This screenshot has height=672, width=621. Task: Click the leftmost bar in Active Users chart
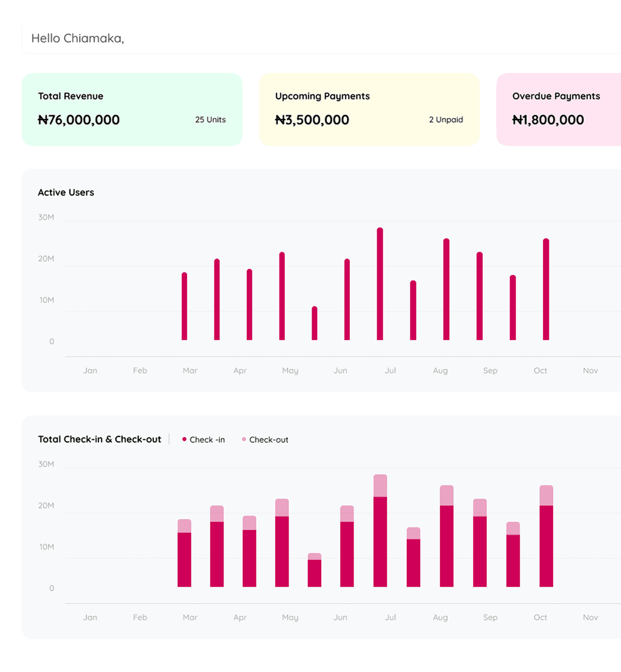(184, 306)
